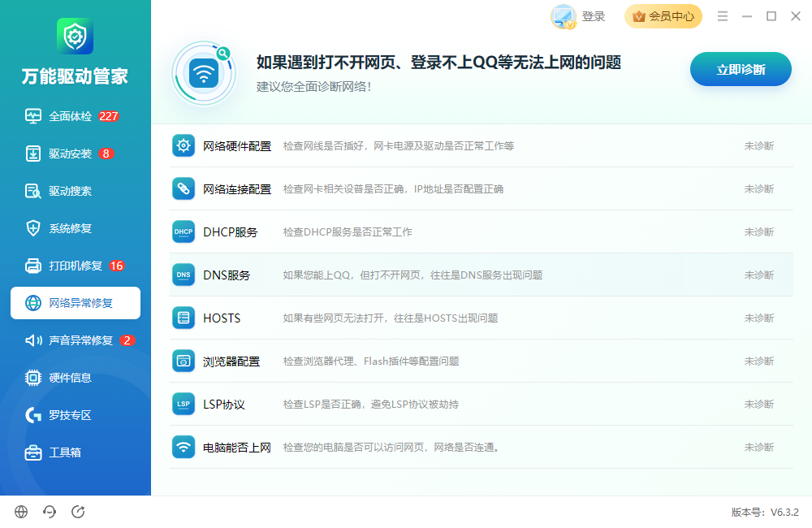Click the HOSTS list icon

pos(184,318)
